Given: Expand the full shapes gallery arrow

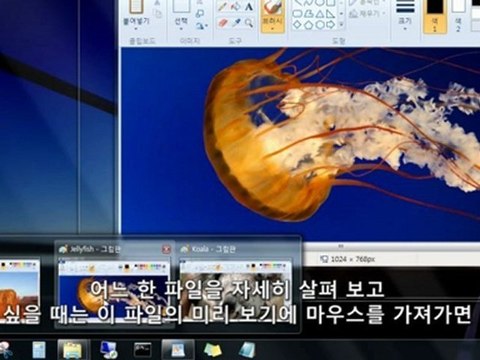Looking at the screenshot, I should point(341,24).
